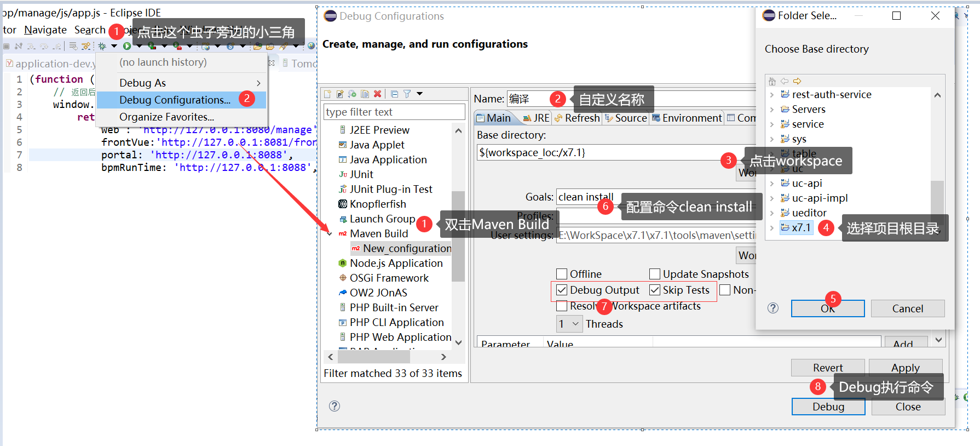Click the Export launch configuration icon

point(352,94)
